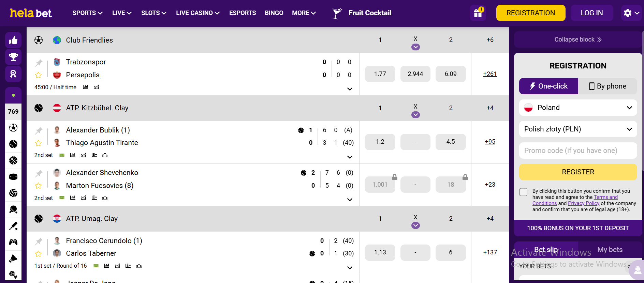Viewport: 644px width, 283px height.
Task: Open the bar chart statistics icon for Cerundolo match
Action: click(x=106, y=266)
